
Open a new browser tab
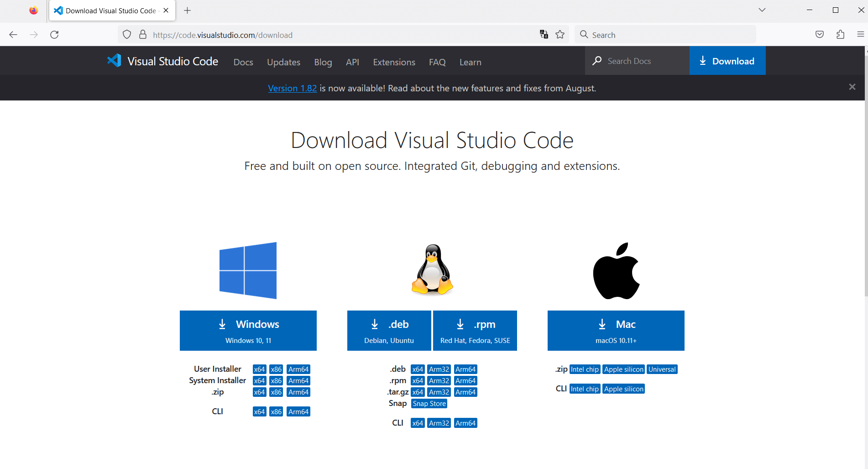[187, 11]
